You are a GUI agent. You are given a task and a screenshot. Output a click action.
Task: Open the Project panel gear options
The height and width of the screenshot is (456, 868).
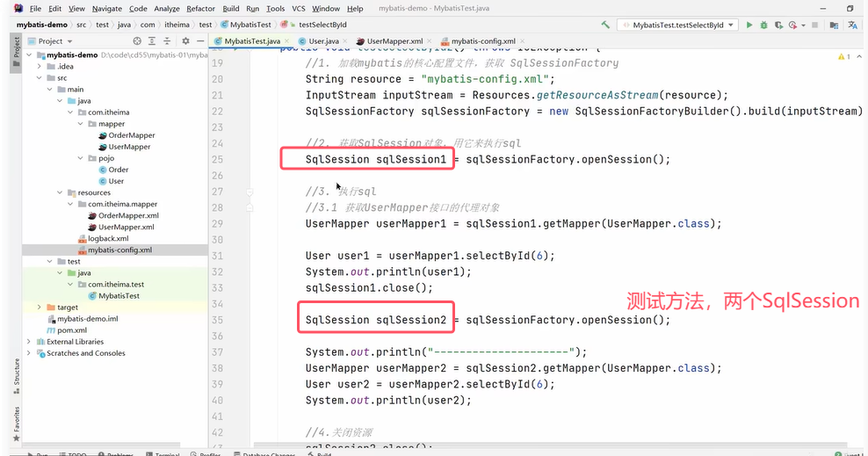[x=185, y=41]
